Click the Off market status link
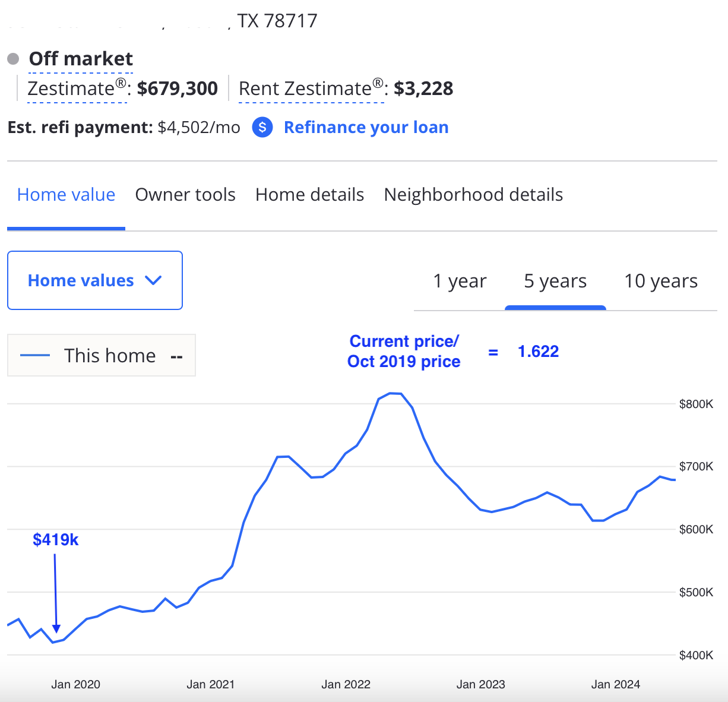The height and width of the screenshot is (702, 728). (x=81, y=59)
